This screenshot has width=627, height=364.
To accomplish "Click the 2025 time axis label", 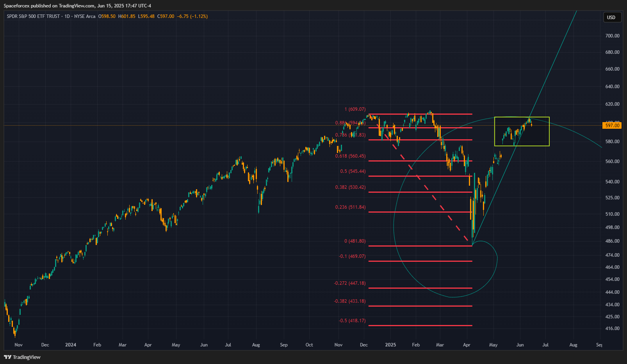I will [390, 344].
